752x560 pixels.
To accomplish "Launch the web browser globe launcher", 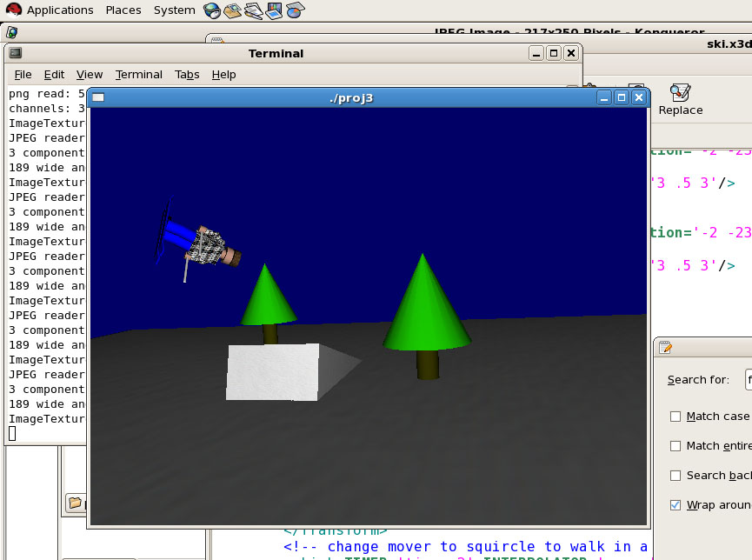I will pyautogui.click(x=212, y=10).
